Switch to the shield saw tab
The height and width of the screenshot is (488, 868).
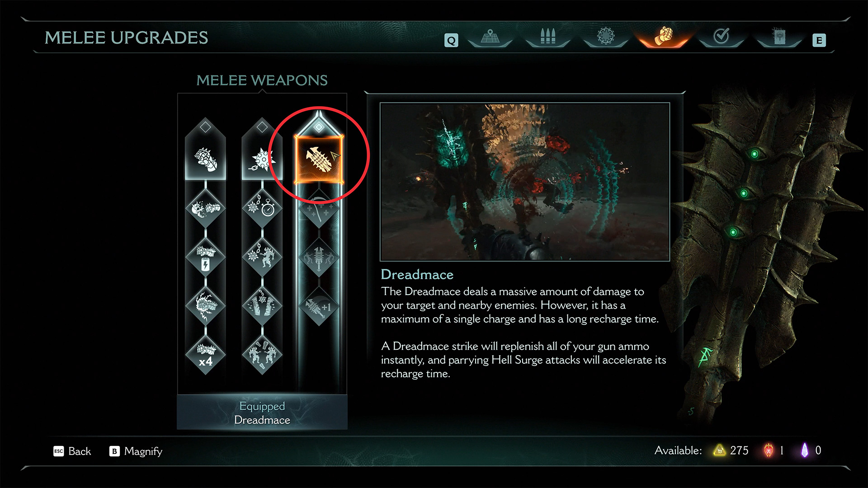tap(606, 37)
